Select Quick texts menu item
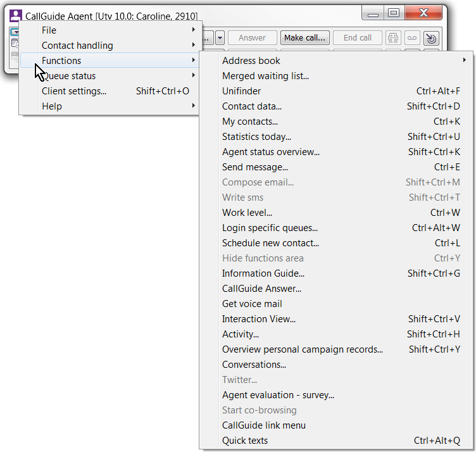 pyautogui.click(x=244, y=441)
